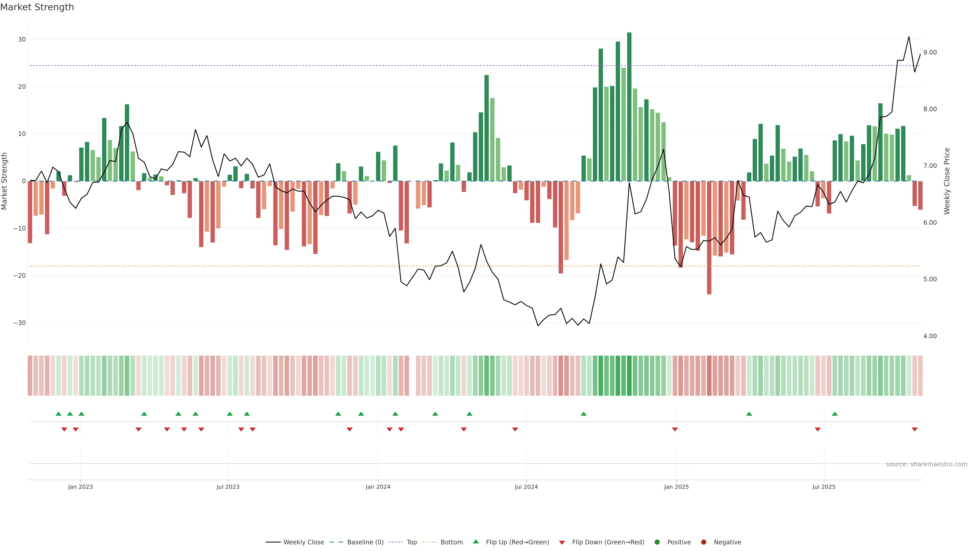This screenshot has height=551, width=980.
Task: Click the Positive green circle legend icon
Action: coord(657,542)
